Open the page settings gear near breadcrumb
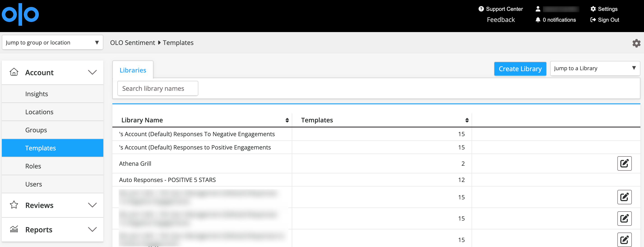This screenshot has height=247, width=644. (x=636, y=43)
